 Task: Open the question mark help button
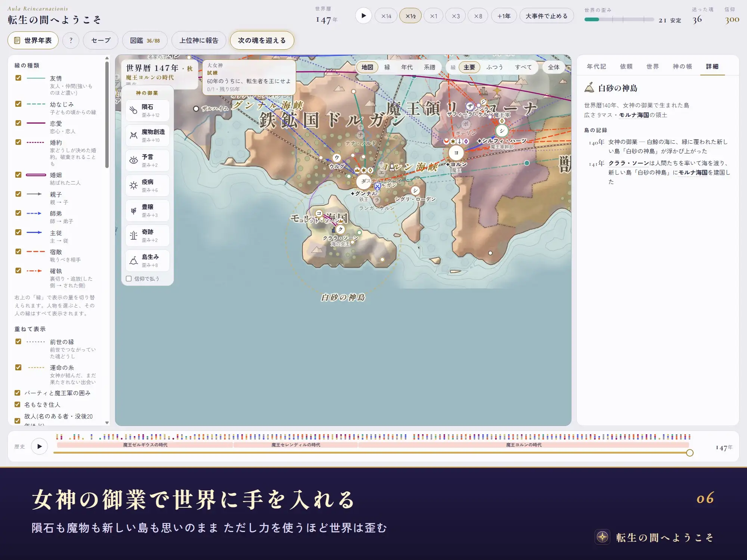(71, 40)
